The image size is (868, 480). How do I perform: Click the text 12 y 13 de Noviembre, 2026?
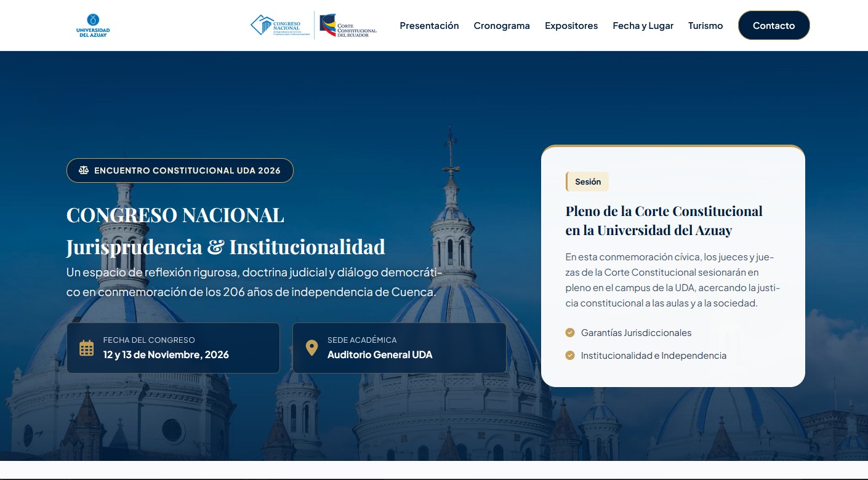(x=166, y=354)
